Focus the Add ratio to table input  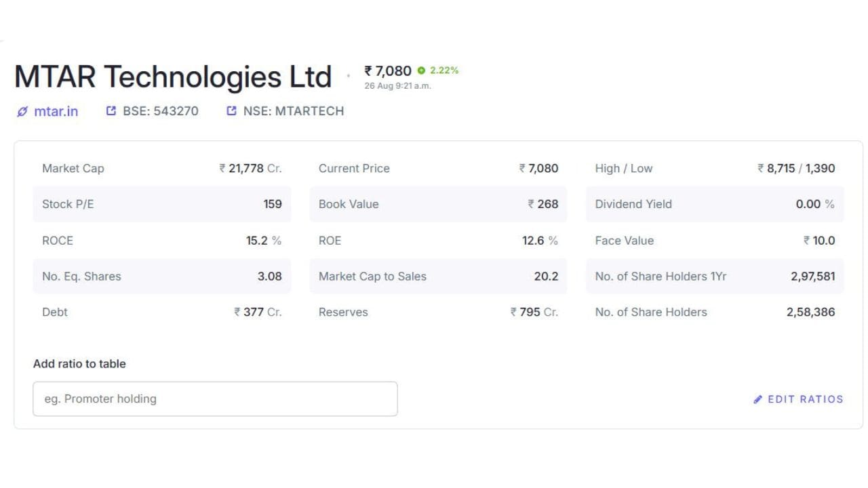[215, 399]
